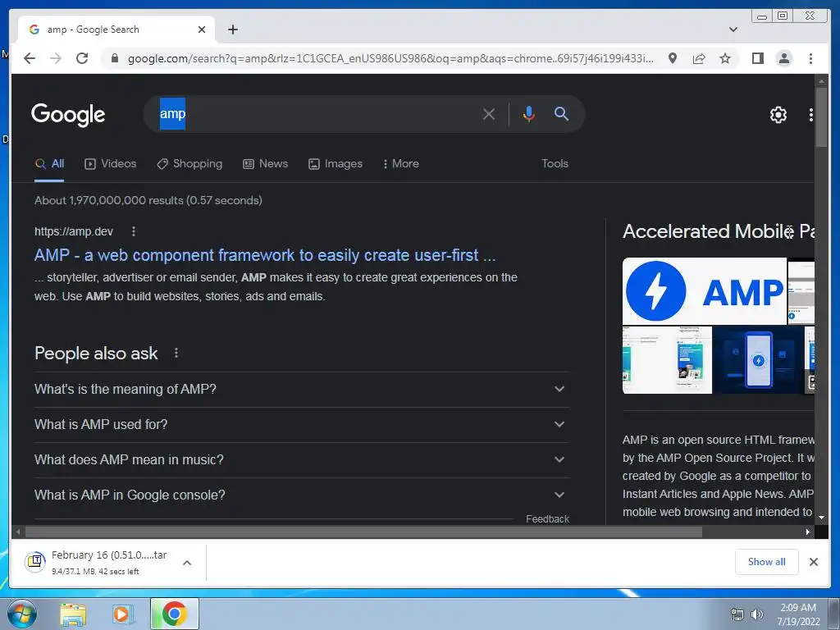840x630 pixels.
Task: Open the More search categories menu
Action: click(x=400, y=164)
